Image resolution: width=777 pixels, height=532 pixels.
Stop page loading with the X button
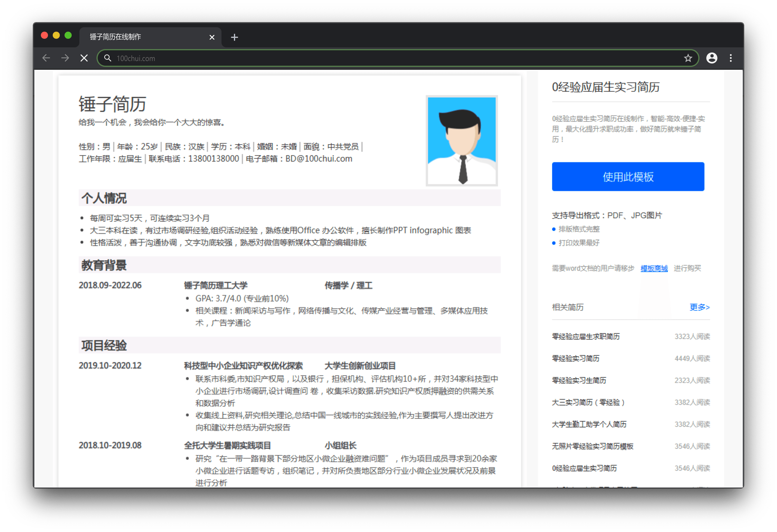84,58
